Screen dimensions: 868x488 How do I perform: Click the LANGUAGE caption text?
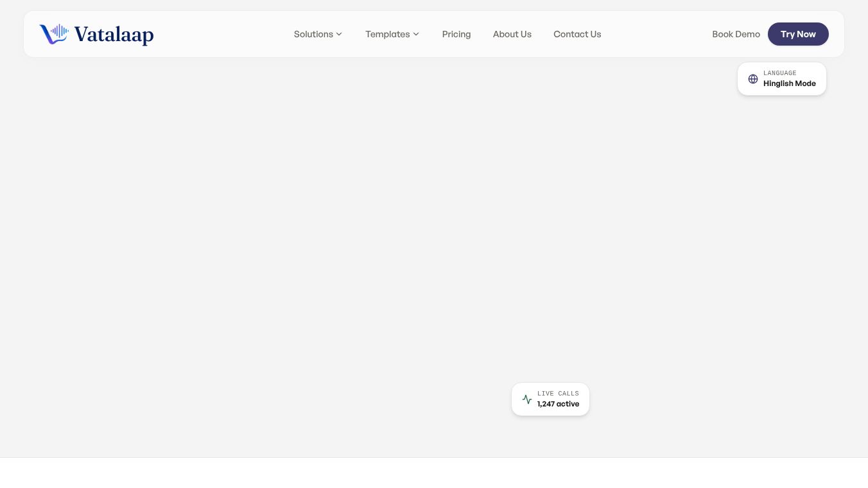coord(779,73)
